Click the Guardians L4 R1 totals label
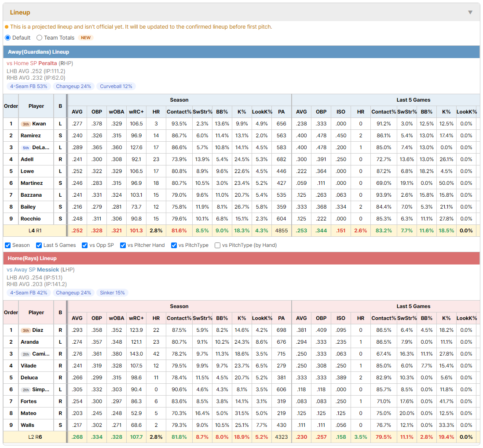Image resolution: width=483 pixels, height=448 pixels. 35,231
